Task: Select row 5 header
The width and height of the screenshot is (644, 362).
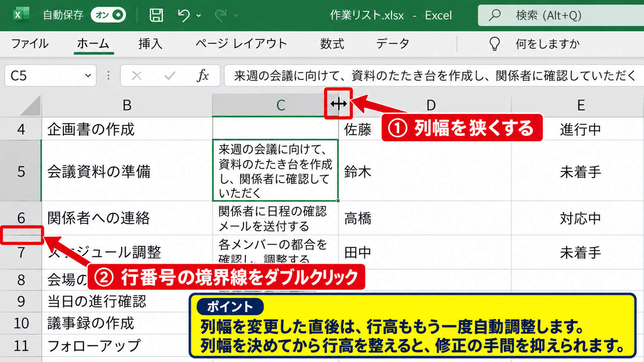Action: (x=21, y=171)
